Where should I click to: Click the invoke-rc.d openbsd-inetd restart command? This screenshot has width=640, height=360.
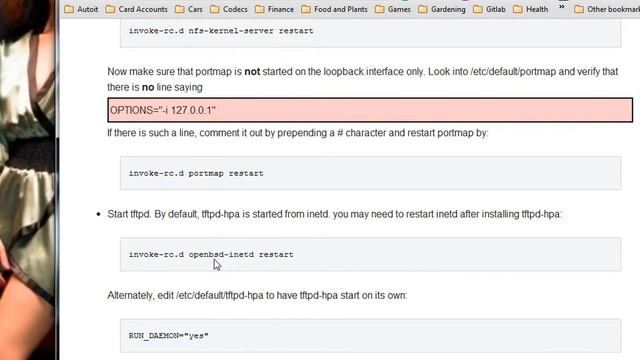(211, 254)
